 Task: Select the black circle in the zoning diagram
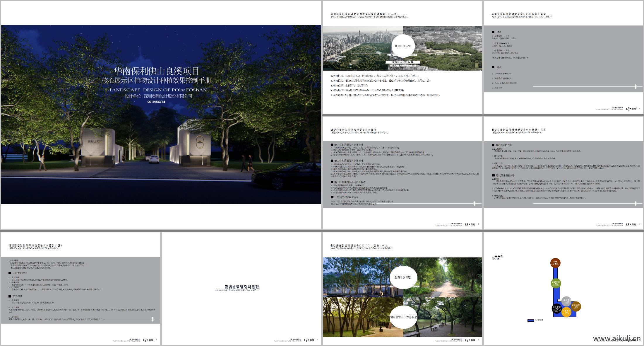coord(557,309)
